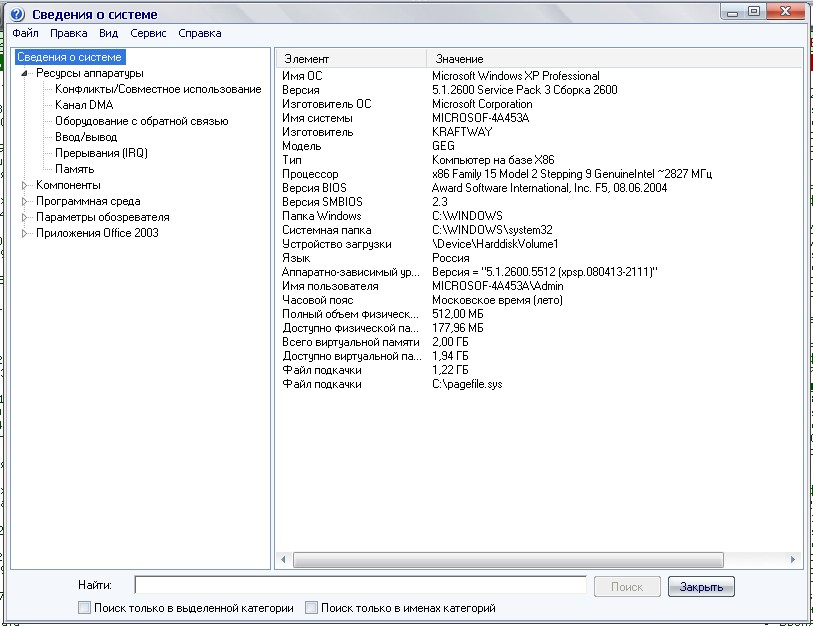
Task: Expand the Компоненты tree node
Action: pyautogui.click(x=25, y=185)
